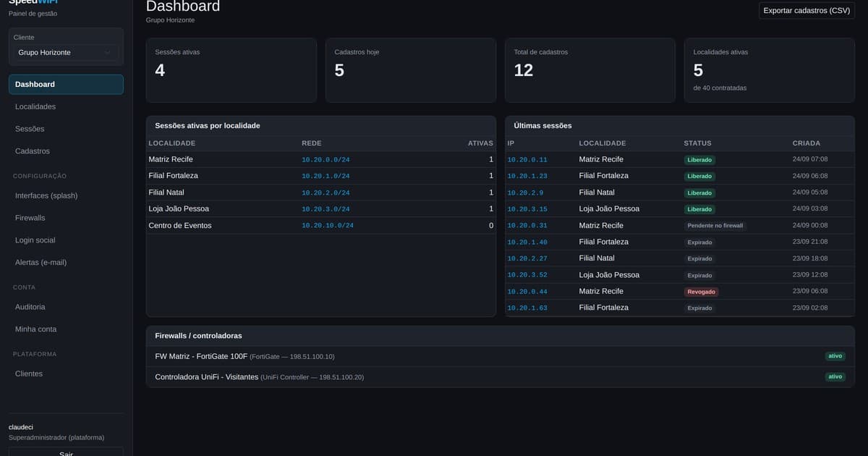
Task: Click session IP 10.20.0.31
Action: 527,226
